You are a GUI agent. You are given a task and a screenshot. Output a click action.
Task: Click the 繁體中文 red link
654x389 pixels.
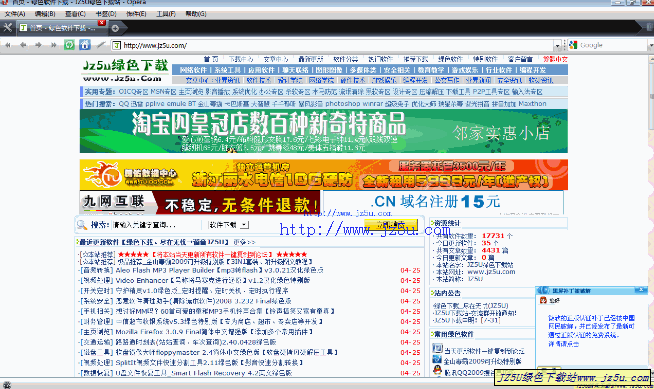[555, 59]
